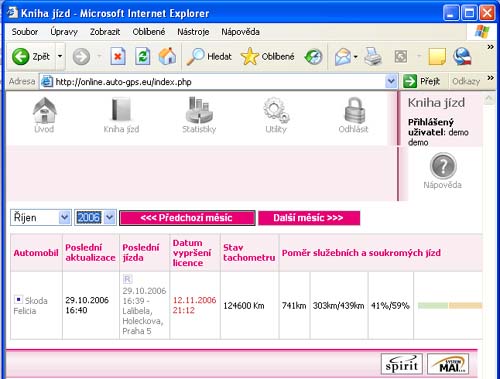Open the Nástroje menu
The width and height of the screenshot is (500, 379).
point(193,32)
